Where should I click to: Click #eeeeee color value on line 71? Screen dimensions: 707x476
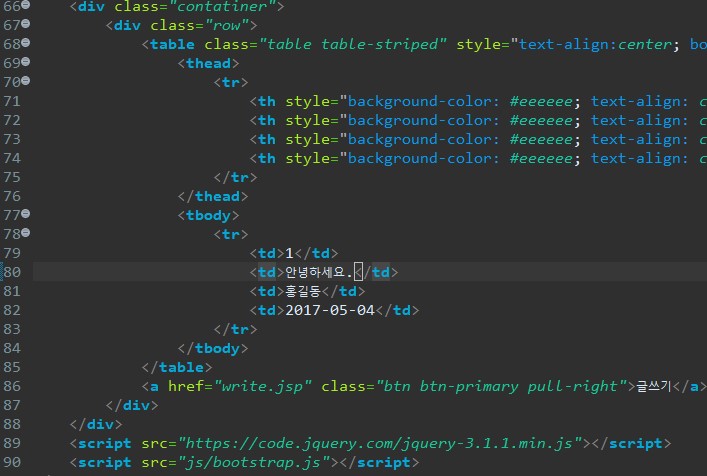541,101
